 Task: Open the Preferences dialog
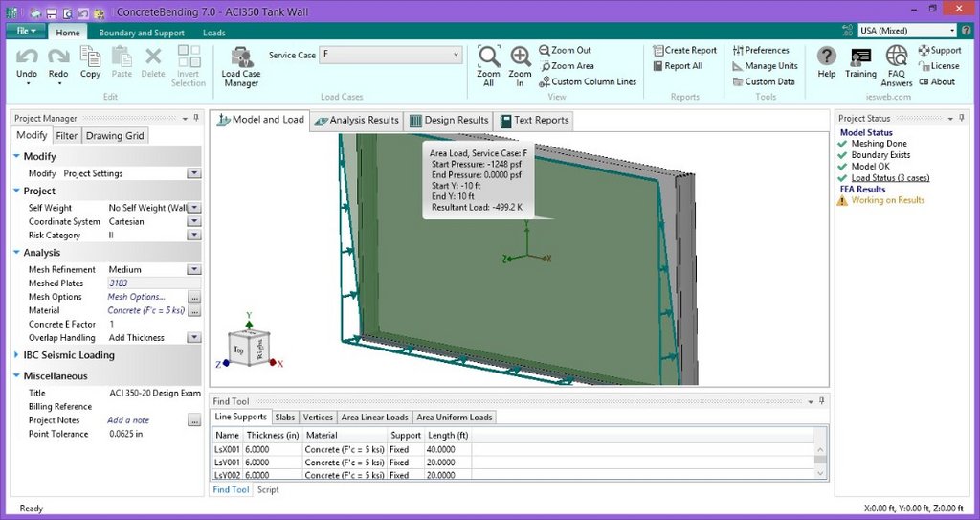coord(761,50)
